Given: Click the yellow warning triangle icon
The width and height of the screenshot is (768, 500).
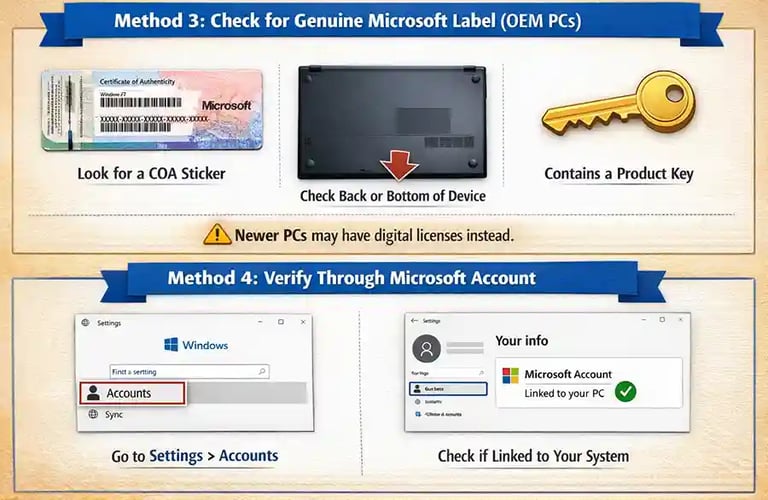Looking at the screenshot, I should (x=217, y=235).
